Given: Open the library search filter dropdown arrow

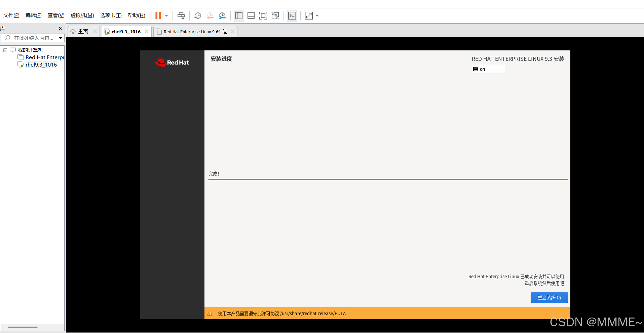Looking at the screenshot, I should [x=61, y=38].
